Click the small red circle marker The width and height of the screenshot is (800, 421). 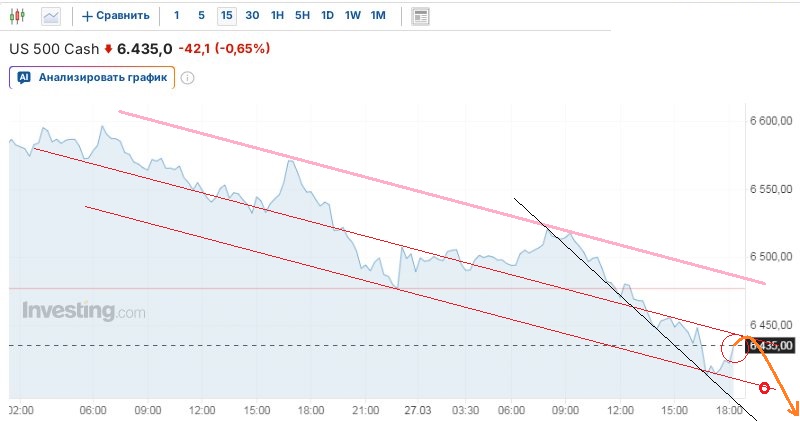765,388
